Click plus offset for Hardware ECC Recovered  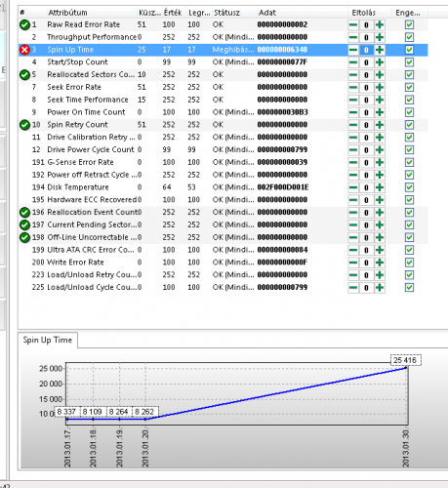coord(380,200)
